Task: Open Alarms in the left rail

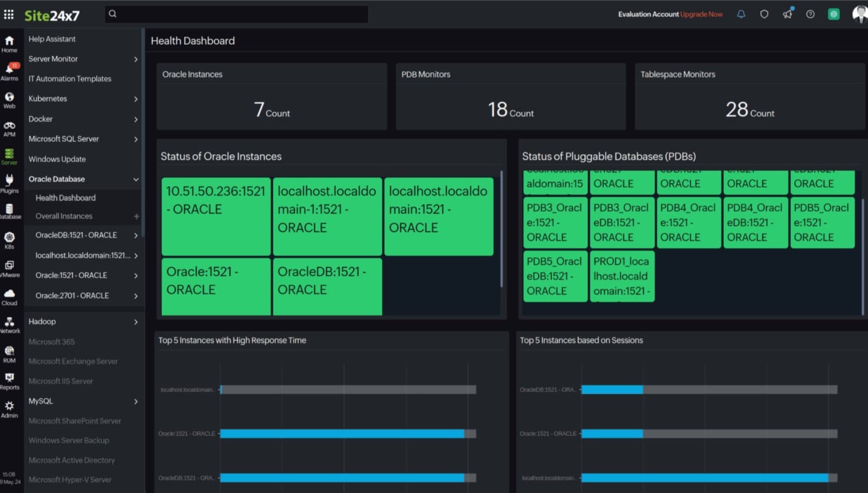Action: click(9, 72)
